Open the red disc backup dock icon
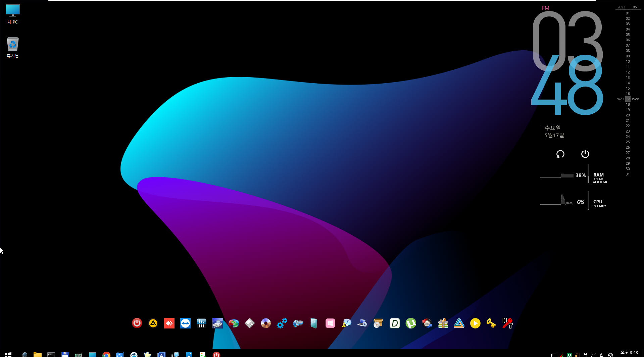This screenshot has height=357, width=644. 427,323
